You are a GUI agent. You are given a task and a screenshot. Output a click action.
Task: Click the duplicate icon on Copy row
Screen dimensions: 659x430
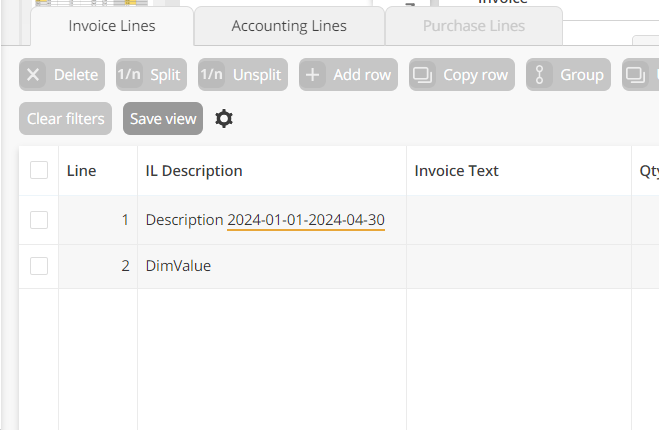pos(423,75)
